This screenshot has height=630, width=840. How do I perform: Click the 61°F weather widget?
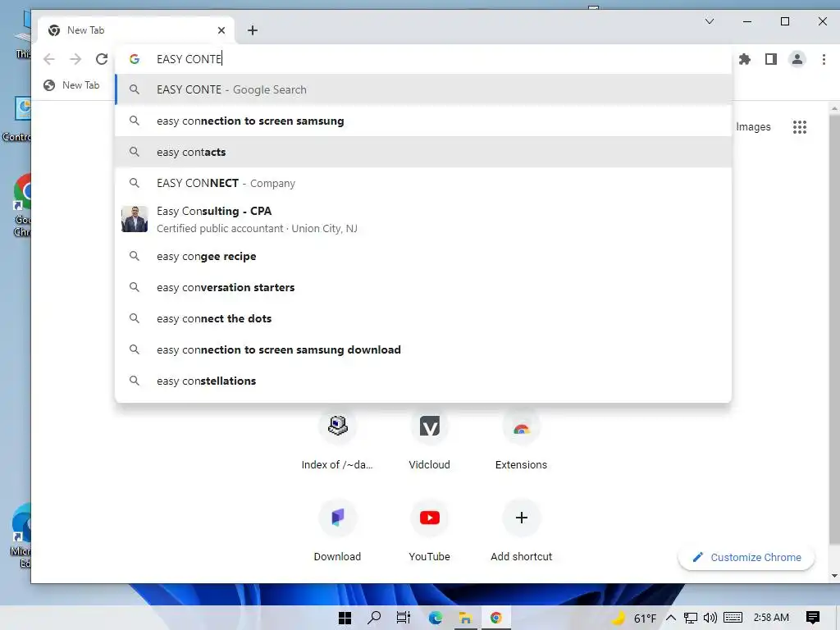[634, 618]
